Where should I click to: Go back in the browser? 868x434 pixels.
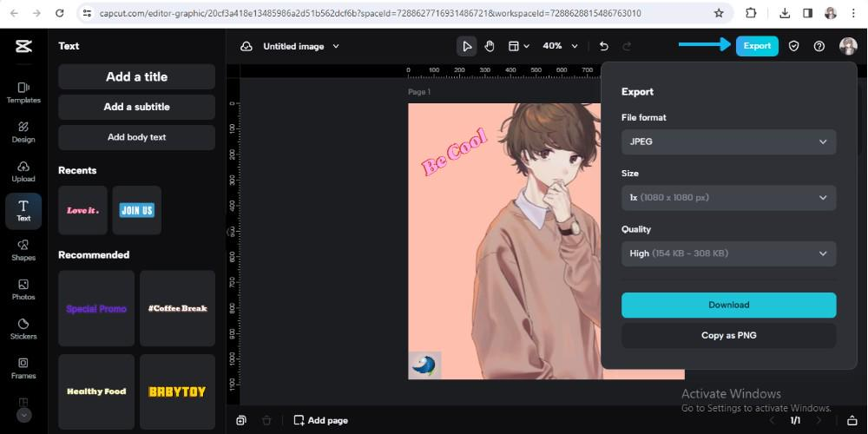coord(14,13)
